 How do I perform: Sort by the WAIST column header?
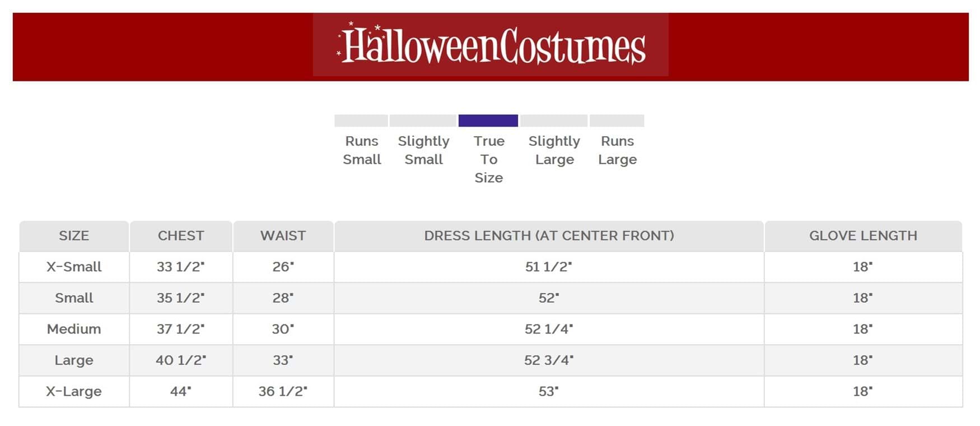tap(283, 236)
